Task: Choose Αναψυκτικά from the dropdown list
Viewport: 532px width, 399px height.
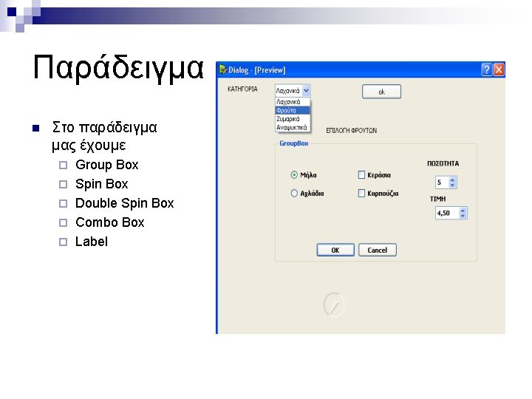Action: pyautogui.click(x=293, y=128)
